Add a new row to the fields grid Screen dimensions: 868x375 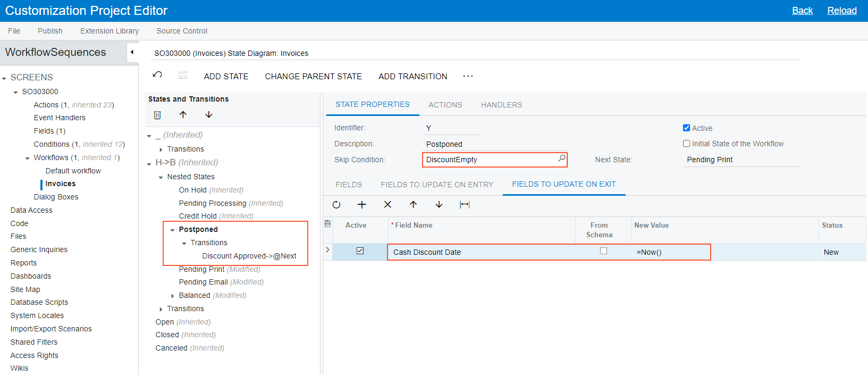click(x=362, y=205)
